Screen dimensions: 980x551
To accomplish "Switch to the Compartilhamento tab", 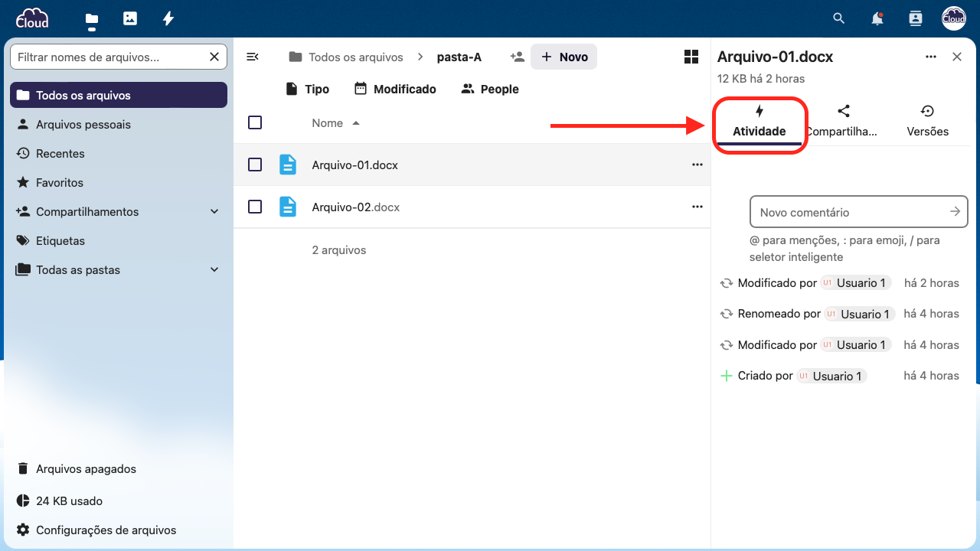I will click(x=843, y=122).
